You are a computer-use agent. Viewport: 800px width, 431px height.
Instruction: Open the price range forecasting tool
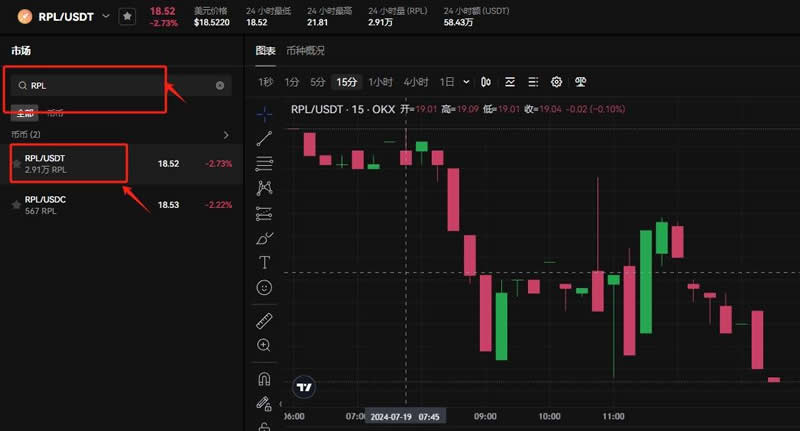pos(264,214)
